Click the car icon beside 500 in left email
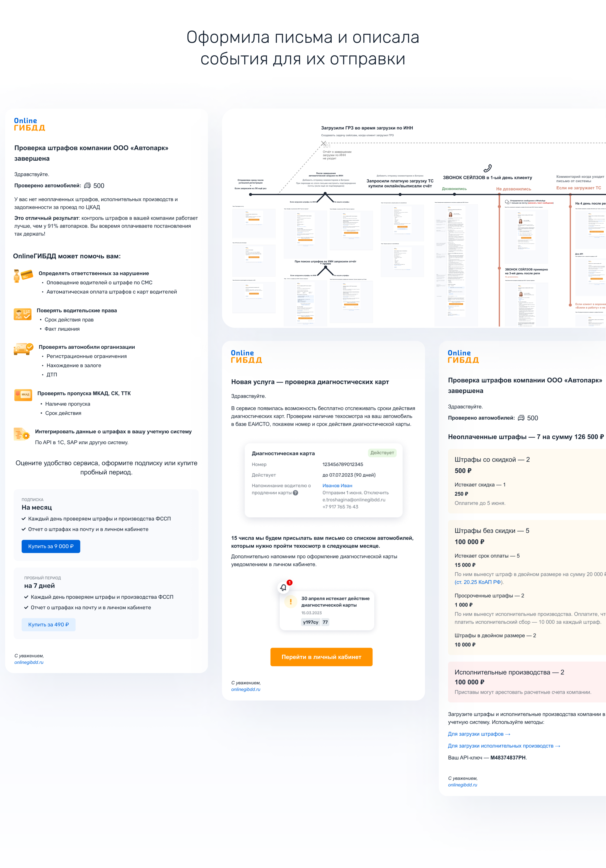The height and width of the screenshot is (868, 606). 87,186
